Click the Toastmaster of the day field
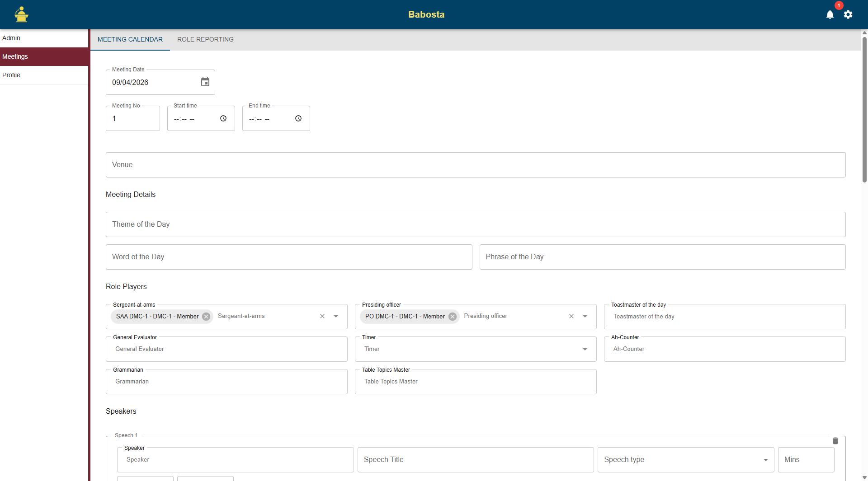The image size is (868, 481). click(725, 317)
